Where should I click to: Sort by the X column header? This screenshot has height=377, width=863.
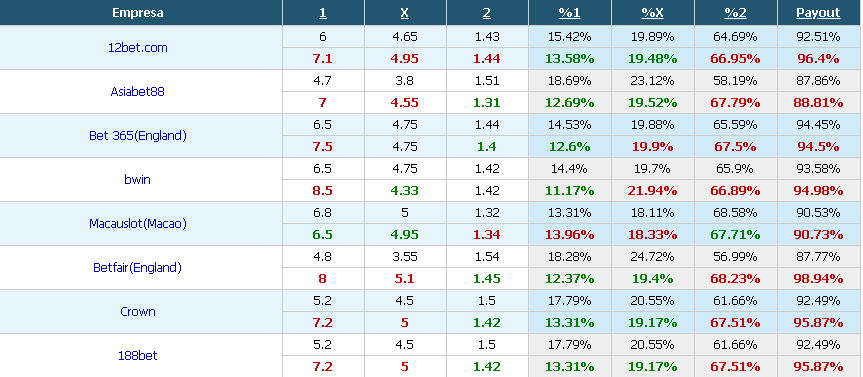(405, 13)
